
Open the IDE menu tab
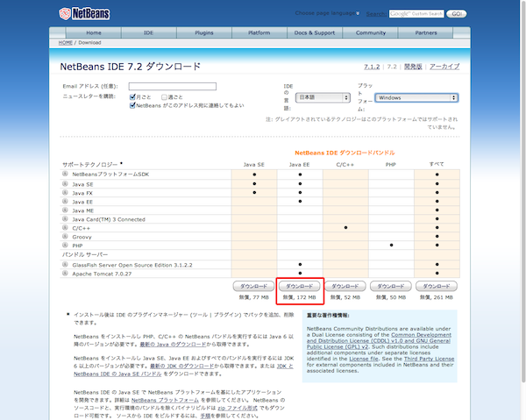pos(149,32)
